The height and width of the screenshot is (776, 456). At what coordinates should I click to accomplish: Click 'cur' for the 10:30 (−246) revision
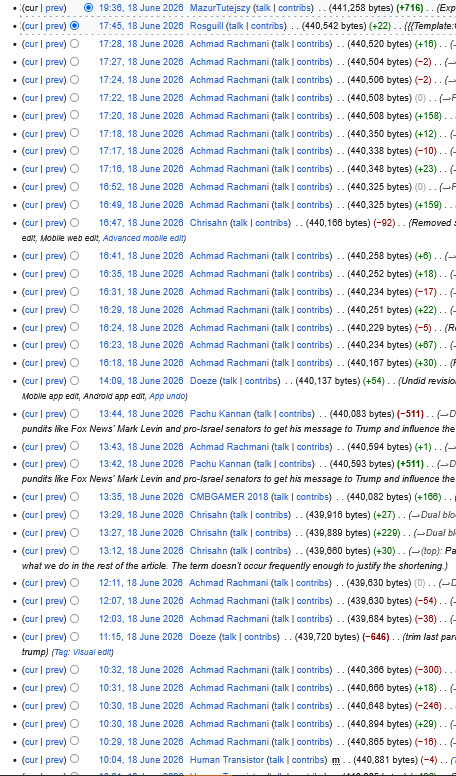pos(31,705)
